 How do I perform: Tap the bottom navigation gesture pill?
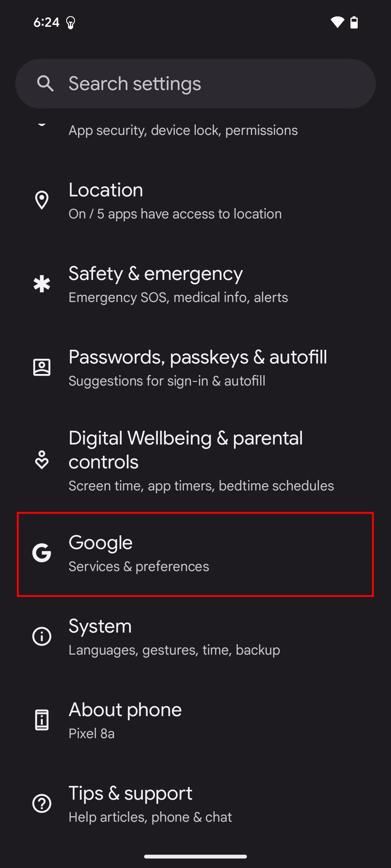(x=195, y=856)
